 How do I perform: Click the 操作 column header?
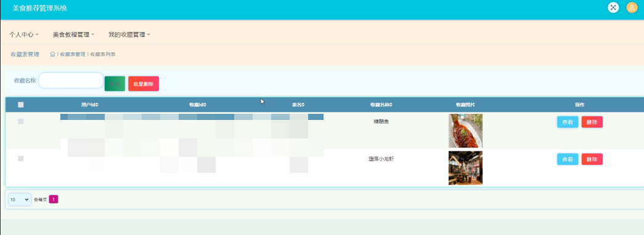click(579, 105)
